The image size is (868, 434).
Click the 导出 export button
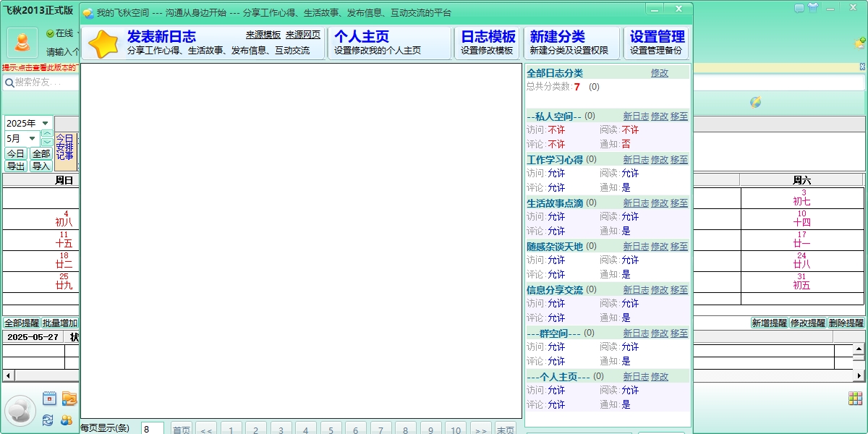[16, 166]
